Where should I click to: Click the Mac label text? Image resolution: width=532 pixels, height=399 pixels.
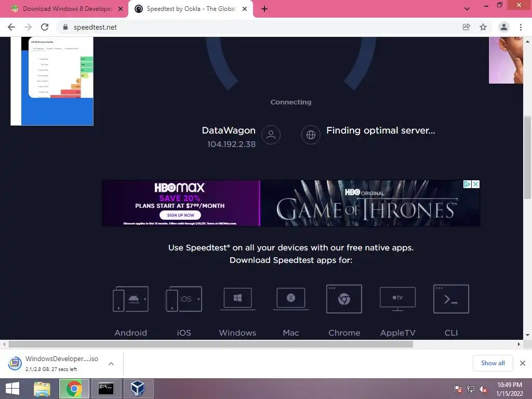click(291, 333)
